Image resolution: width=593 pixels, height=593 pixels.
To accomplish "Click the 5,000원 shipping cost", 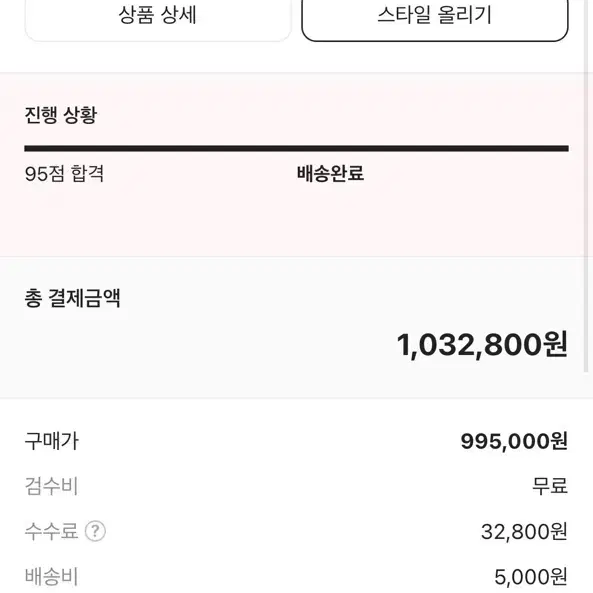I will point(531,577).
